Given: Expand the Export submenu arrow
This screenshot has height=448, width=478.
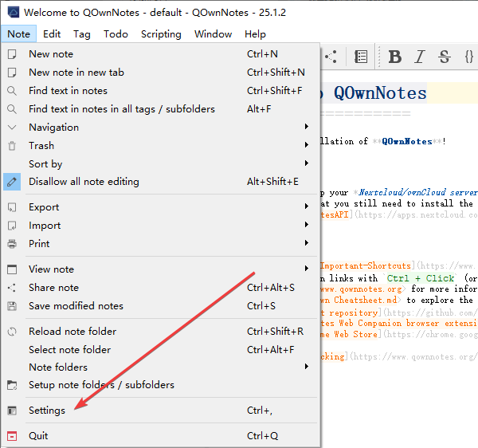Looking at the screenshot, I should [x=306, y=207].
